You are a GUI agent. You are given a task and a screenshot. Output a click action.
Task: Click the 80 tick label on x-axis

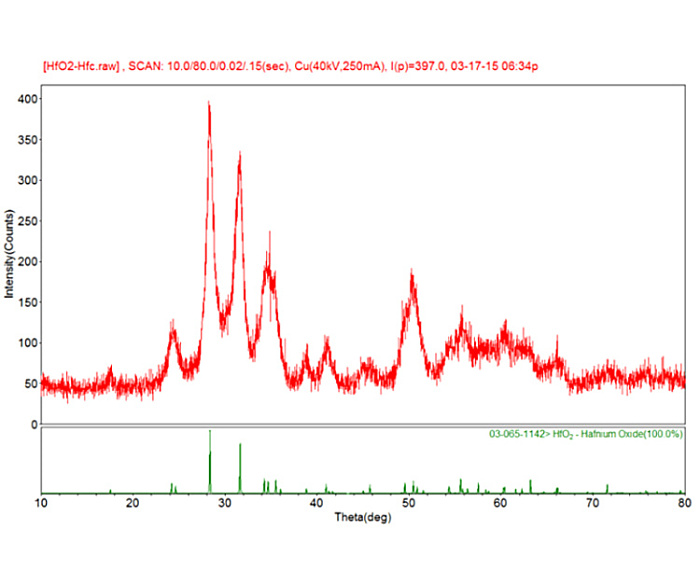(x=684, y=504)
